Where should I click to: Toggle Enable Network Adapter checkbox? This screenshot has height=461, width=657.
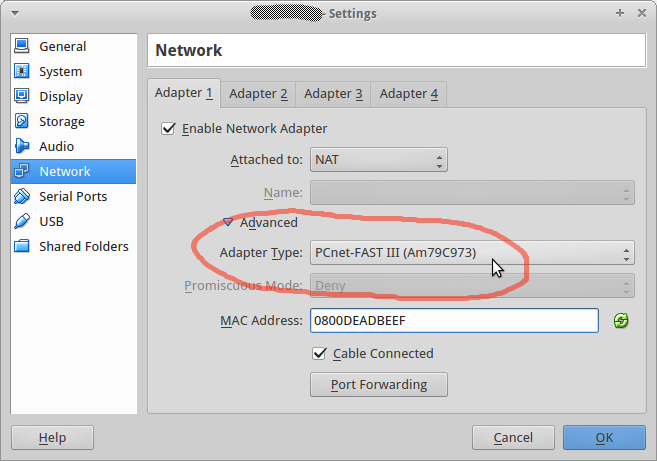click(x=168, y=128)
